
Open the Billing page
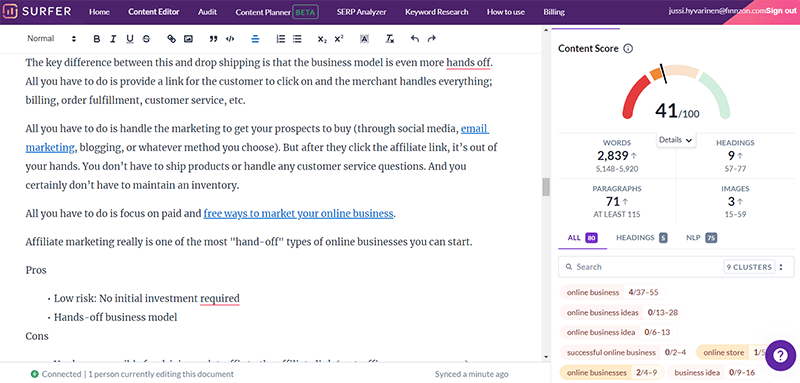[554, 12]
